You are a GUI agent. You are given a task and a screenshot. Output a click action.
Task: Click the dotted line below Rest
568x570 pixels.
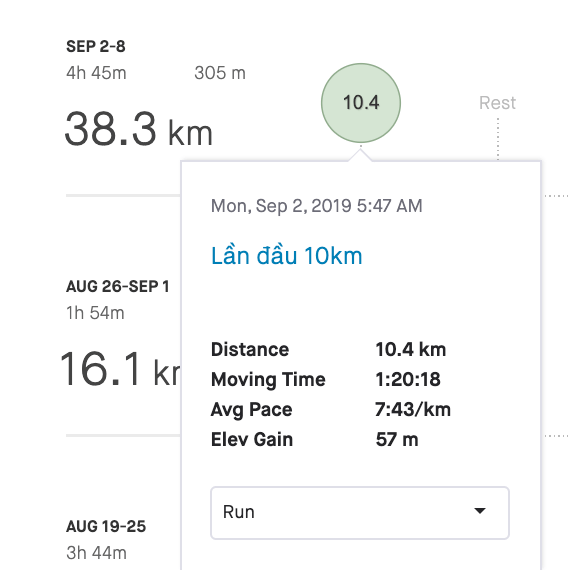pyautogui.click(x=498, y=139)
